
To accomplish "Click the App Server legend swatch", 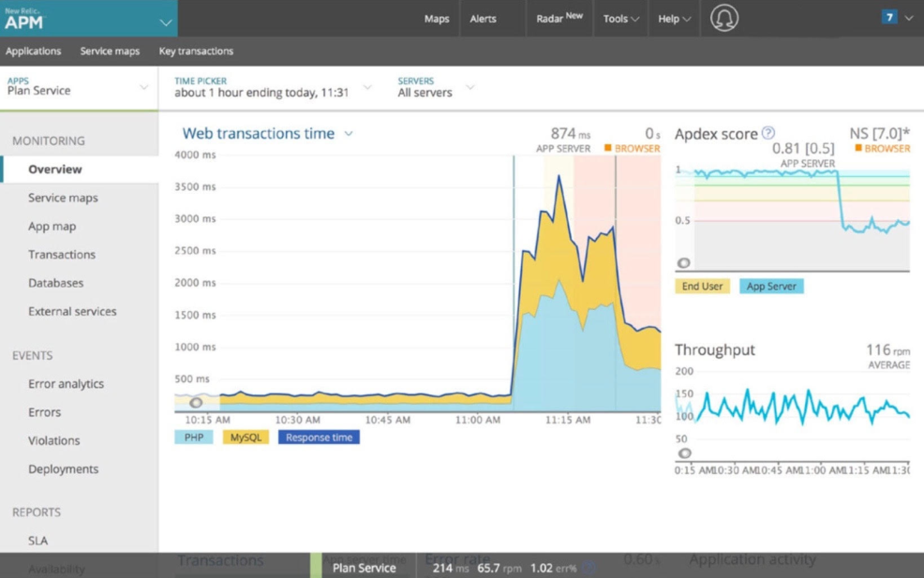I will pos(771,286).
